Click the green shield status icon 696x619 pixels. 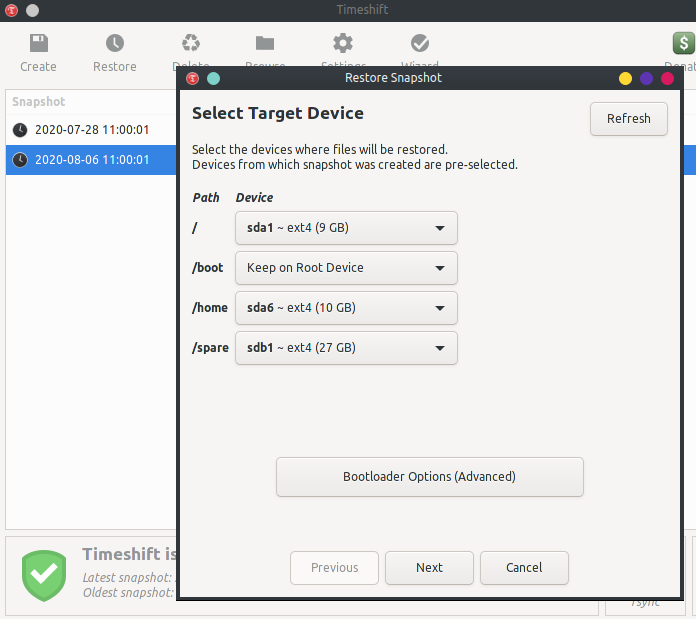[44, 573]
